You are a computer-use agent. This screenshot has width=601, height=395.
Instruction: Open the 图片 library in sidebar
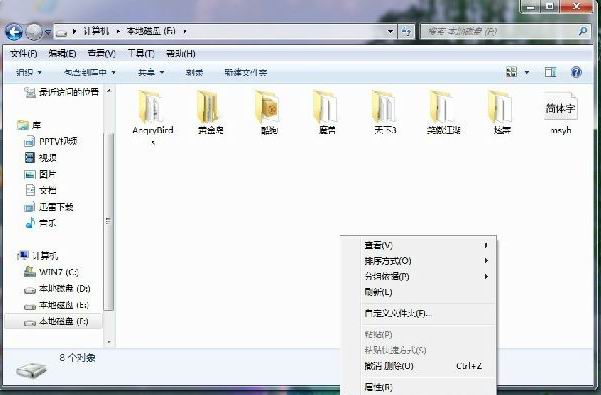pyautogui.click(x=40, y=174)
